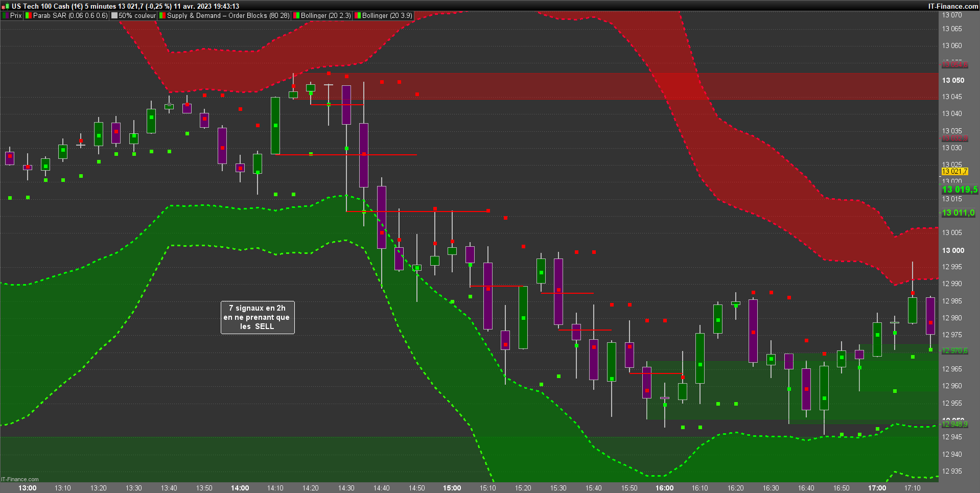Screen dimensions: 980x493
Task: Click the 13 000 price axis label
Action: (x=953, y=250)
